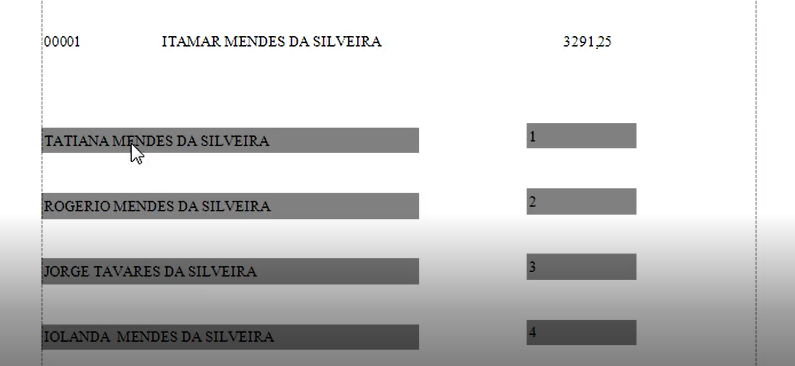Click SILVEIRA in the ITAMAR header name

347,42
